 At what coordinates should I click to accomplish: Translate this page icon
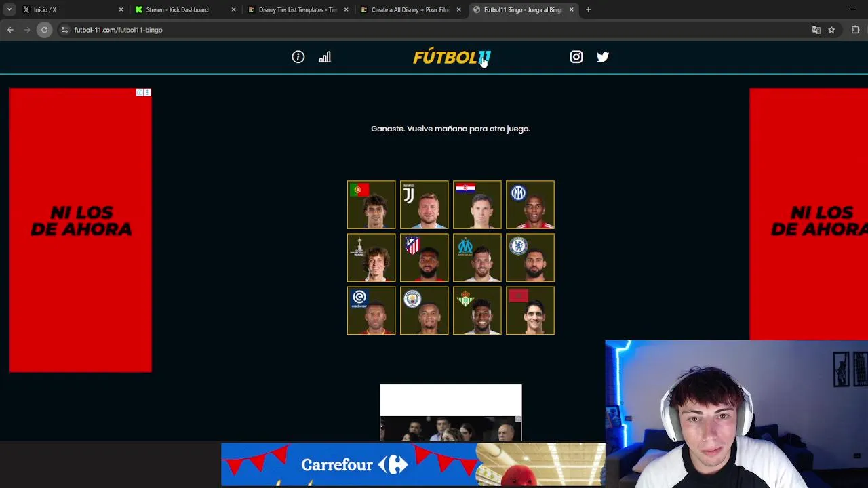(x=816, y=30)
